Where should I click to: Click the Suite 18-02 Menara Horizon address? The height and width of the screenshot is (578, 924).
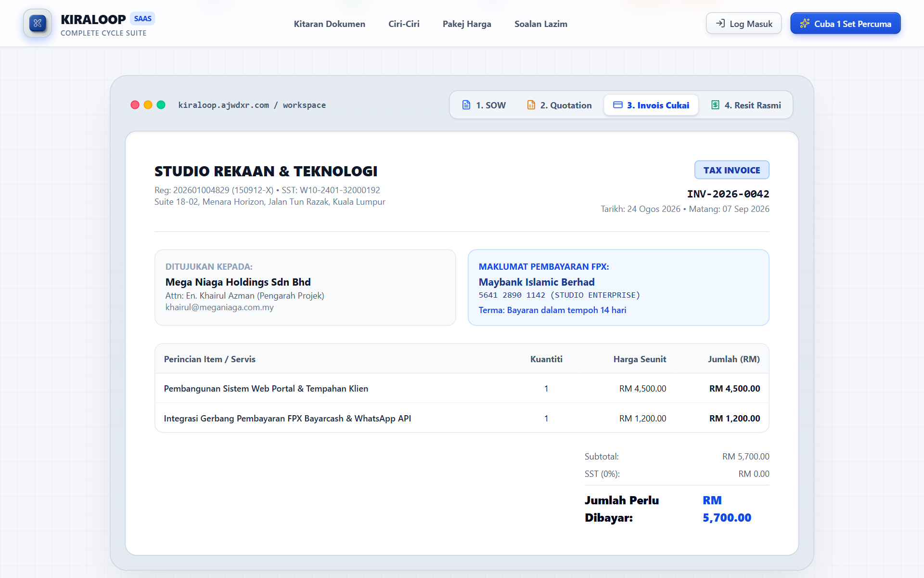coord(269,202)
